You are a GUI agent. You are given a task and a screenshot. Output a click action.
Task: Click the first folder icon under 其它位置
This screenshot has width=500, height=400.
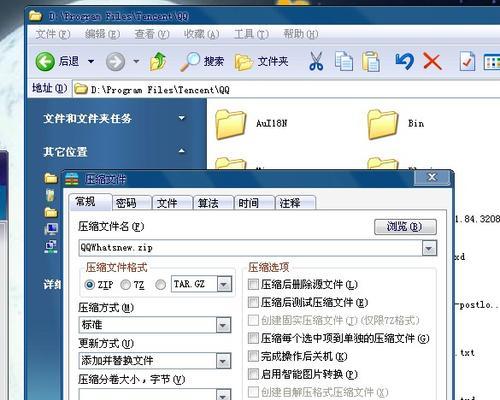51,178
